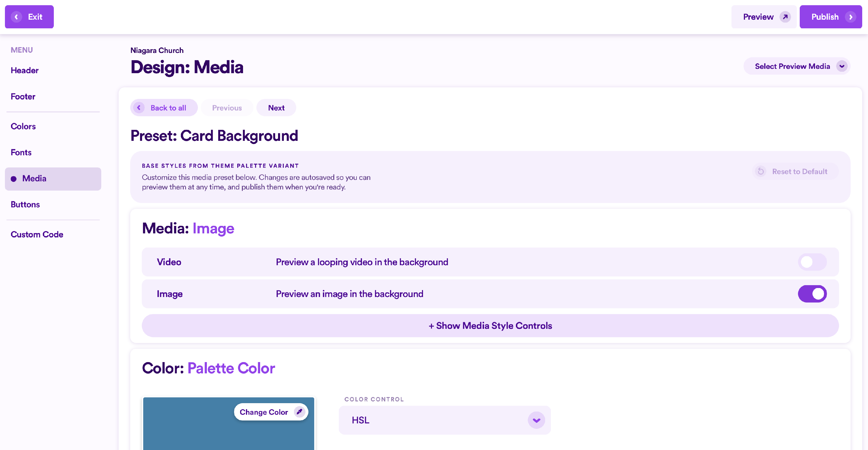Screen dimensions: 868x450
Task: Click the Previous preset button
Action: point(227,108)
